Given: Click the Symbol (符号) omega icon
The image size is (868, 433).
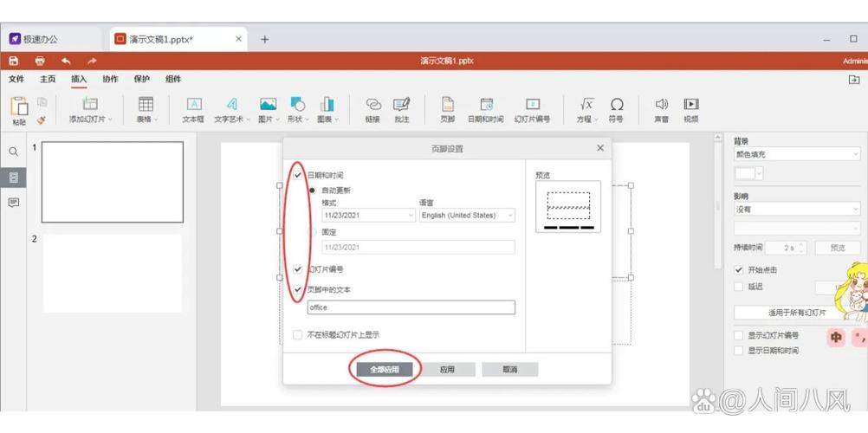Looking at the screenshot, I should 617,104.
